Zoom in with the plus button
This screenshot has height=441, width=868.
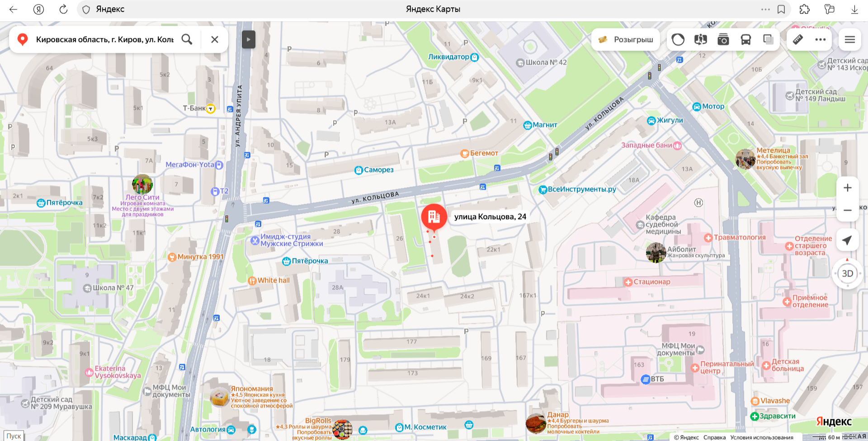(x=848, y=188)
